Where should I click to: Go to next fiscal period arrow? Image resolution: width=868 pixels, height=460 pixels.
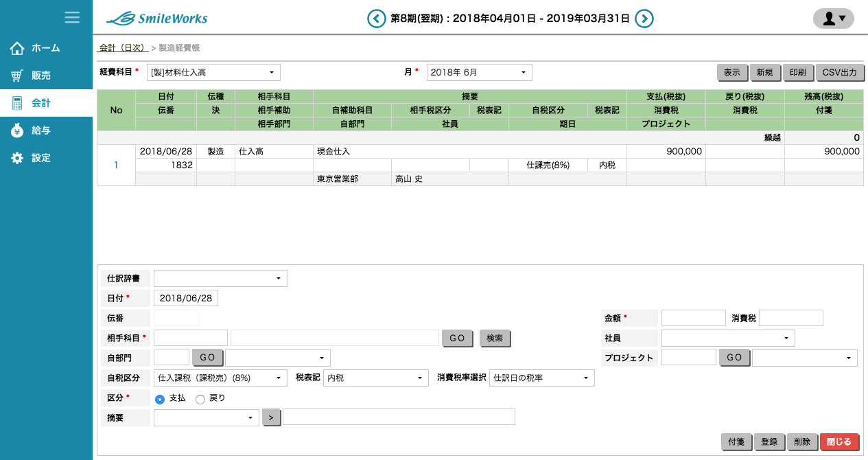click(x=644, y=19)
